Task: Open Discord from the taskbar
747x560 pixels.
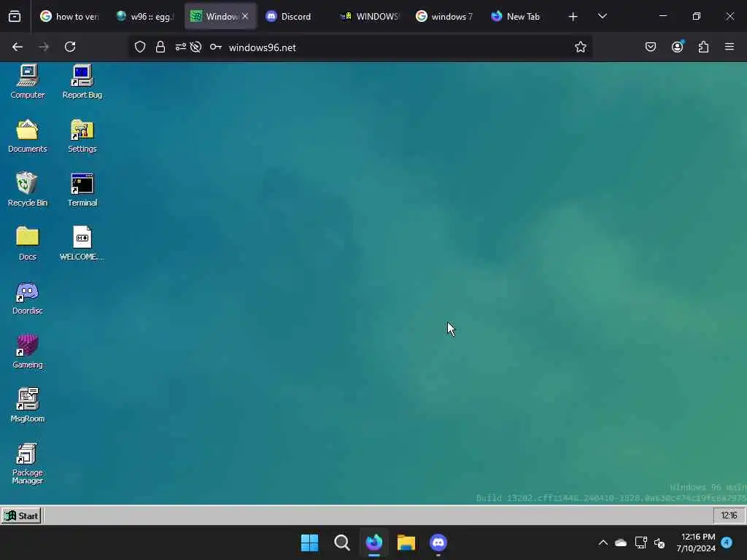Action: point(438,542)
